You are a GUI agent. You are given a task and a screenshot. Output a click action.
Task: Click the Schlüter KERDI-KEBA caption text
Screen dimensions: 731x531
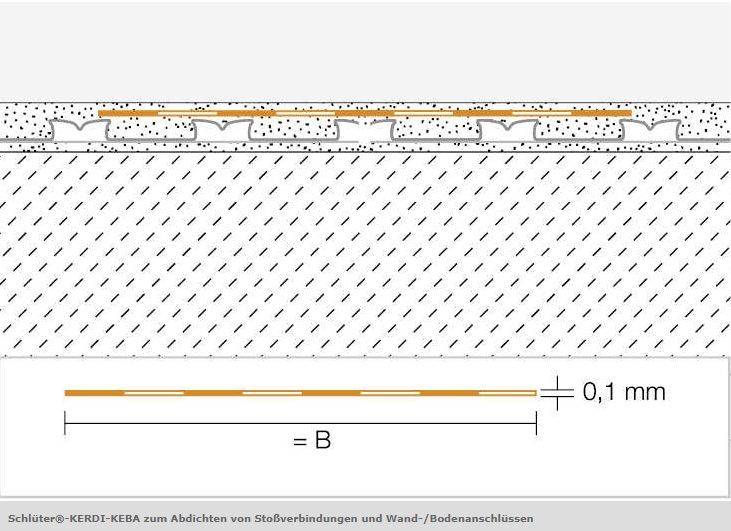coord(270,518)
